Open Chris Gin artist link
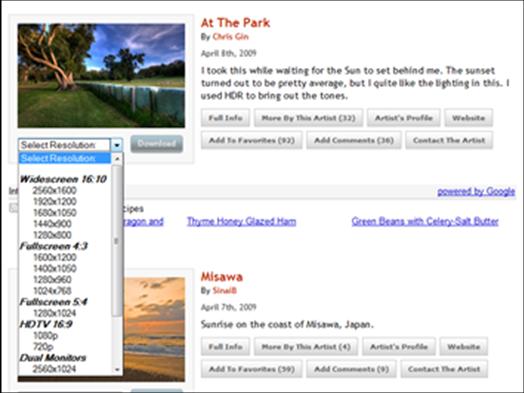The image size is (524, 393). 231,36
